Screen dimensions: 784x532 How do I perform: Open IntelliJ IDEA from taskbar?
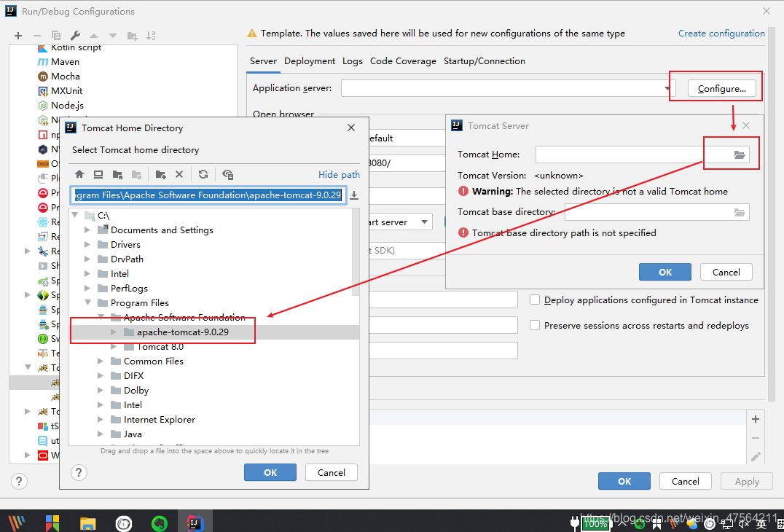click(195, 522)
